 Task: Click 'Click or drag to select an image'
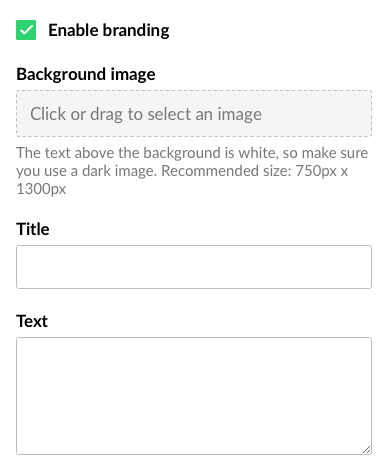[x=146, y=114]
